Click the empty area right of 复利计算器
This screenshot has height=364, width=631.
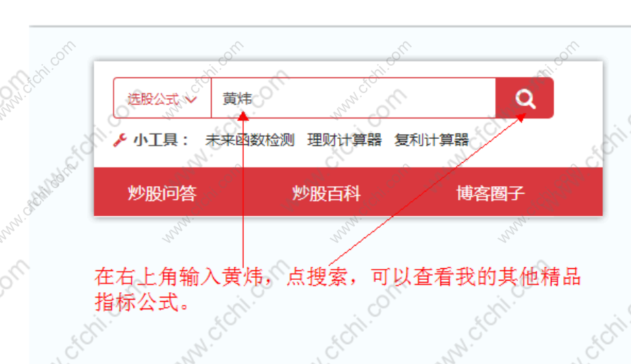click(535, 140)
